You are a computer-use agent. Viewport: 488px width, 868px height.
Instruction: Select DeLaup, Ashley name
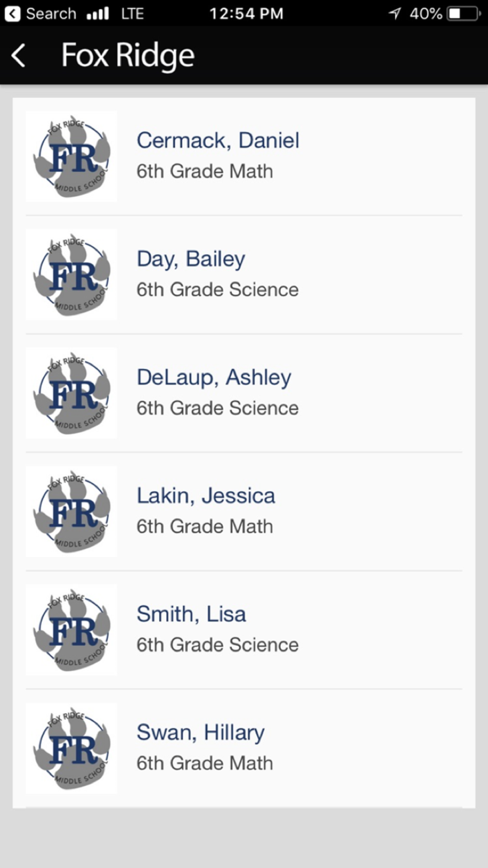tap(214, 377)
